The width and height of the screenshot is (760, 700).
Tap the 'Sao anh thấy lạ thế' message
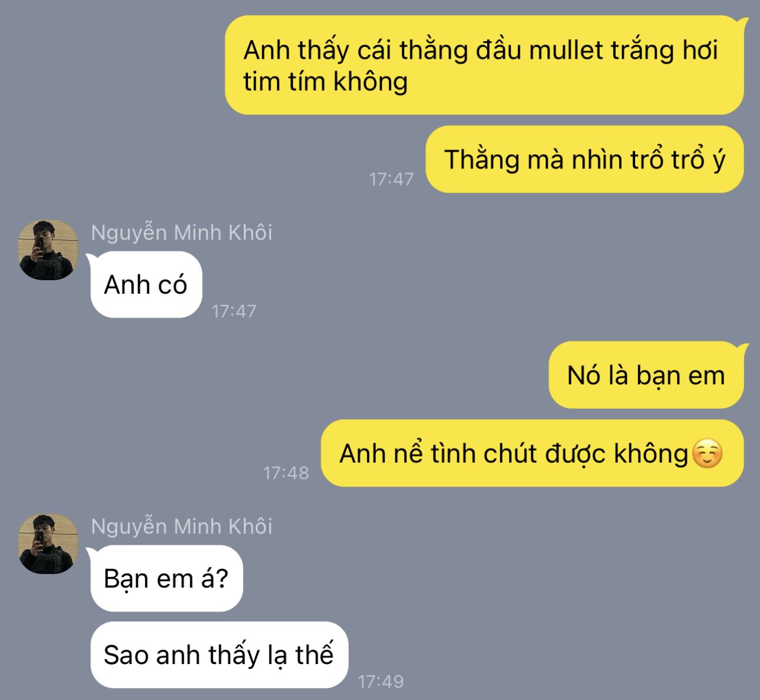click(x=219, y=655)
